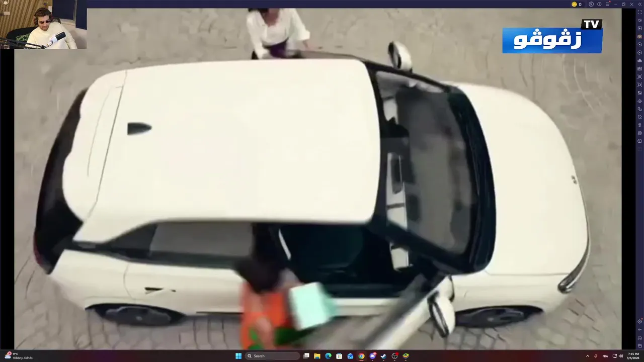The width and height of the screenshot is (644, 362).
Task: Open OBS Studio from the taskbar
Action: coord(395,356)
